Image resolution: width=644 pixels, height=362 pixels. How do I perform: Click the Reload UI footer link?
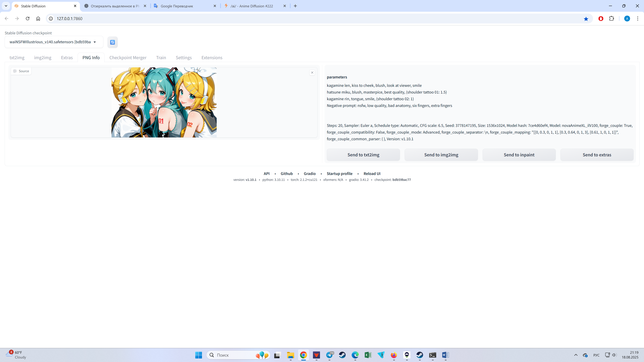point(372,174)
